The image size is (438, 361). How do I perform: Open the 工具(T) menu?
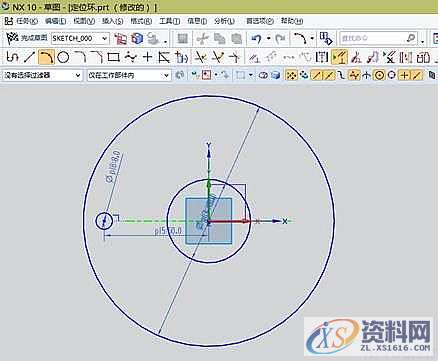tap(169, 21)
